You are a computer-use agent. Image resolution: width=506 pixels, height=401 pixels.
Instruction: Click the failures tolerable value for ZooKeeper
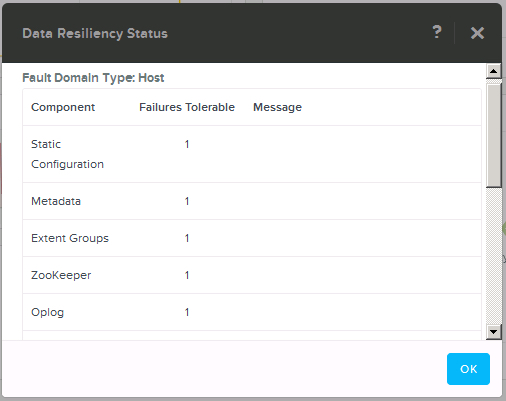187,275
